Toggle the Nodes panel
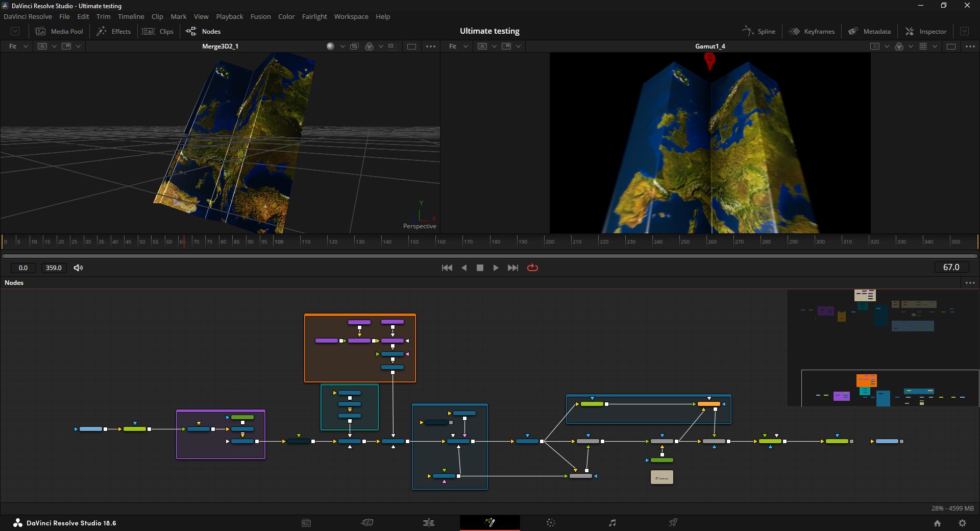This screenshot has height=531, width=980. pos(203,31)
